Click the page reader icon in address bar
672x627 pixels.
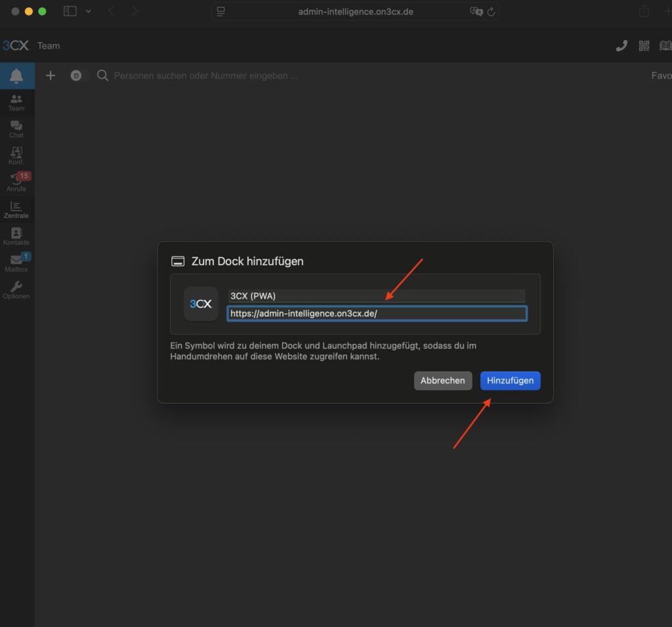[220, 12]
